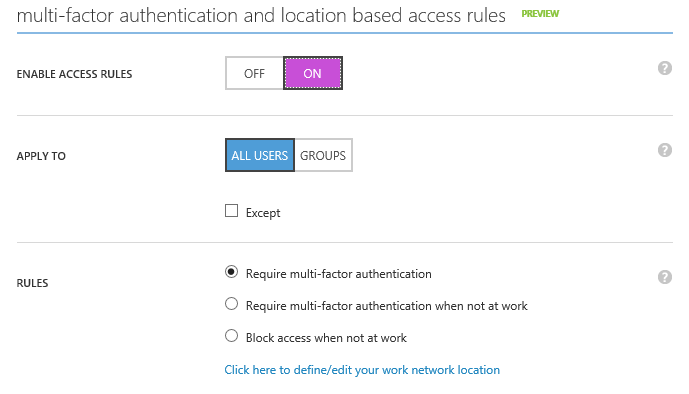689x394 pixels.
Task: Click the green PREVIEW badge
Action: [540, 14]
